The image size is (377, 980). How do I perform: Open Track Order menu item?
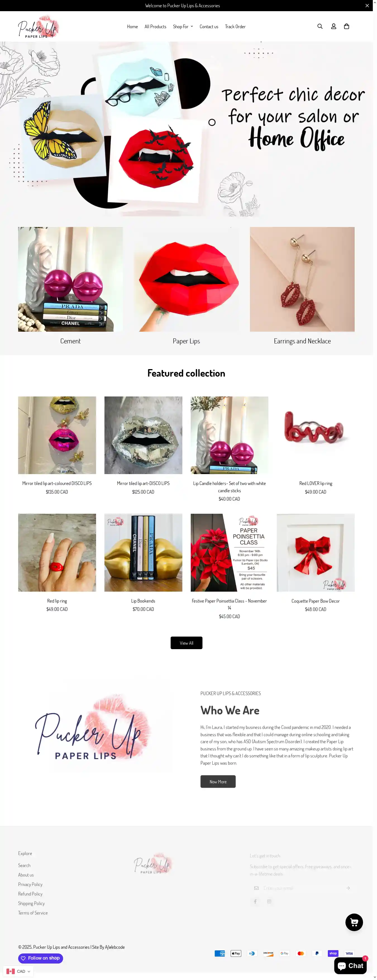(x=235, y=27)
